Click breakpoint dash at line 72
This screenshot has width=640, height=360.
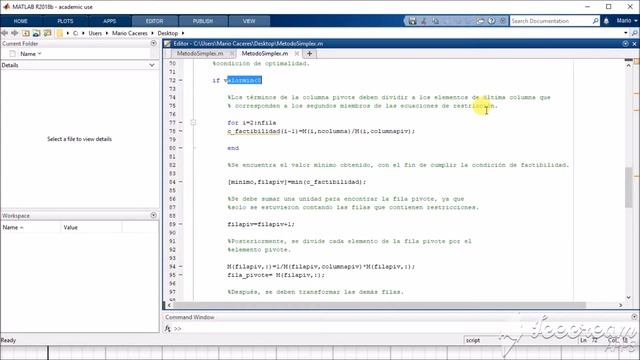coord(181,80)
